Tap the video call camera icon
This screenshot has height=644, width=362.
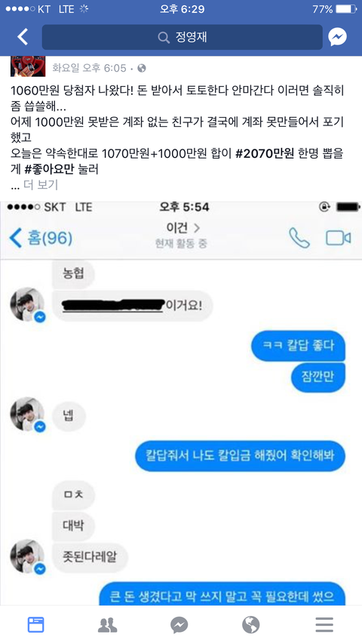pos(338,238)
